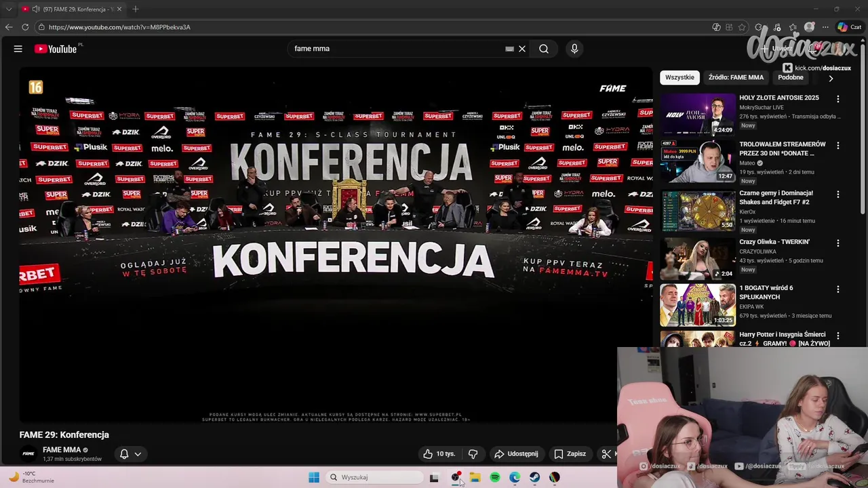868x488 pixels.
Task: Open the YouTube hamburger guide menu
Action: 18,49
